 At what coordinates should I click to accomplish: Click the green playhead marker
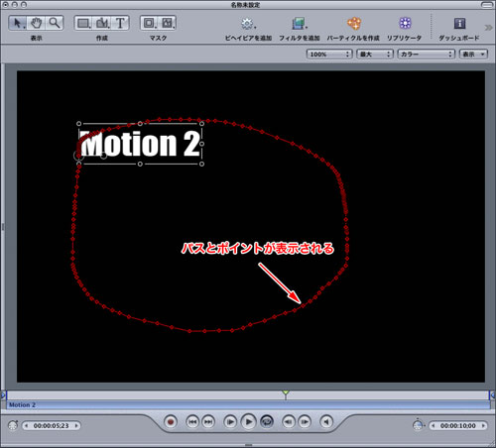[x=286, y=393]
